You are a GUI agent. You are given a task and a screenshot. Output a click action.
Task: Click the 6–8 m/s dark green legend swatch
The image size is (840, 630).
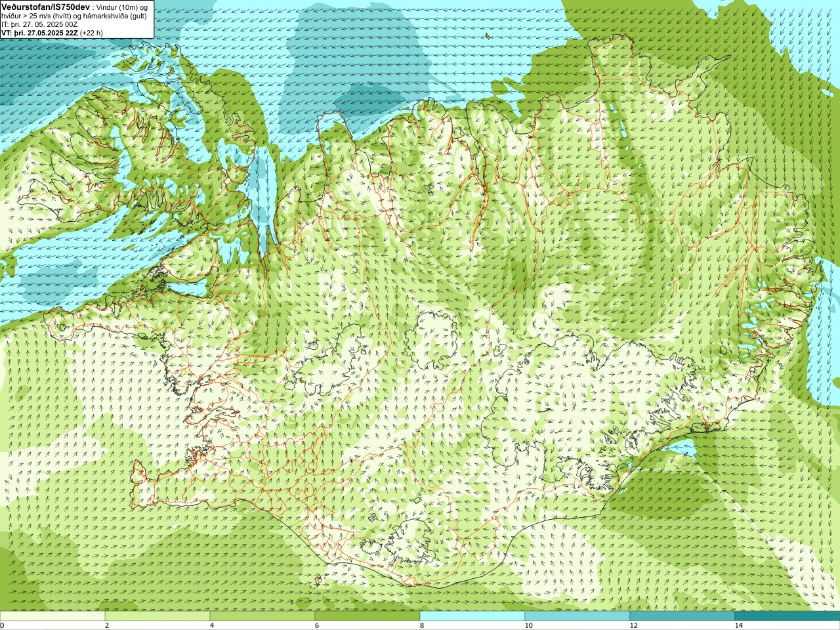pyautogui.click(x=367, y=616)
